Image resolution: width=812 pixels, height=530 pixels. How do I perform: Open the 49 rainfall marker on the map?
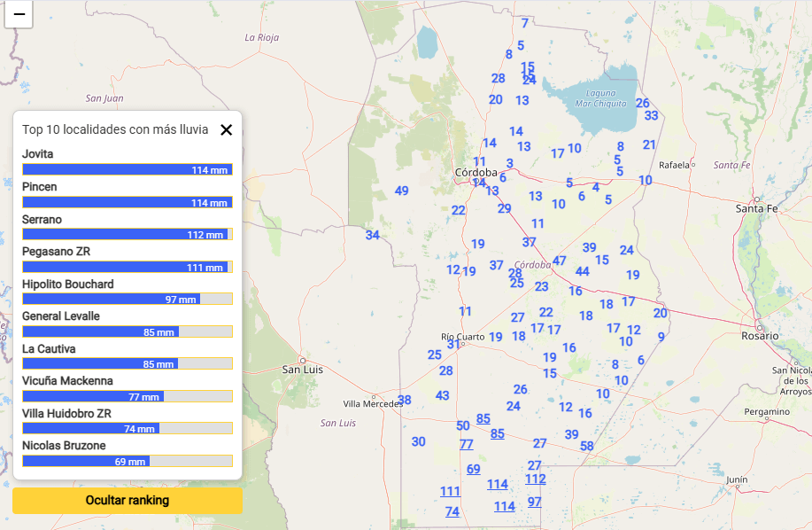coord(401,191)
